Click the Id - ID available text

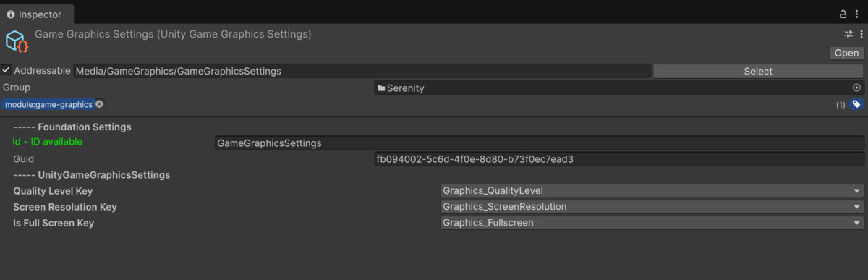pos(48,142)
